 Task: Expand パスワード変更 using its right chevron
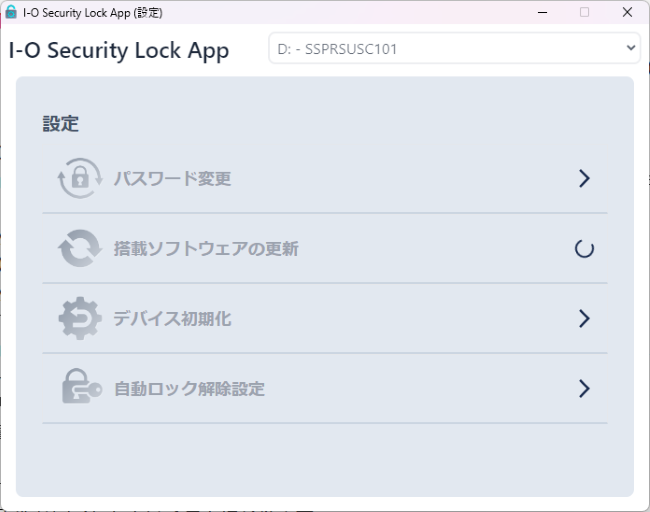coord(585,179)
